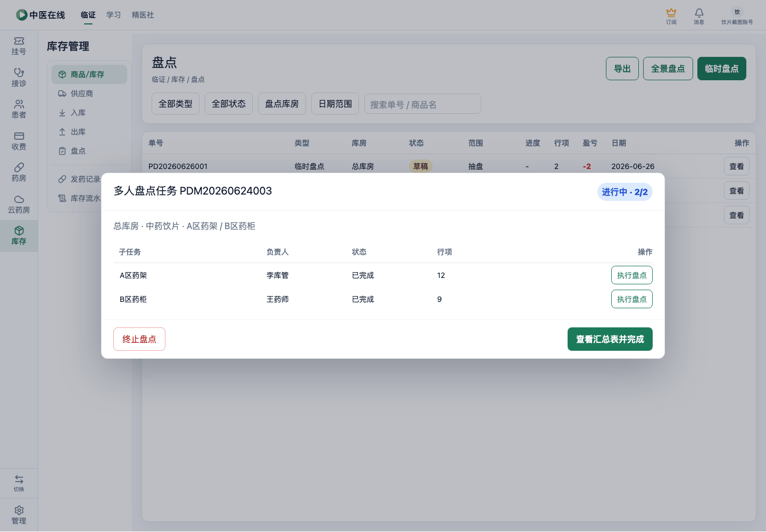The height and width of the screenshot is (532, 766).
Task: Select 商品/库存 submenu item
Action: click(x=89, y=74)
